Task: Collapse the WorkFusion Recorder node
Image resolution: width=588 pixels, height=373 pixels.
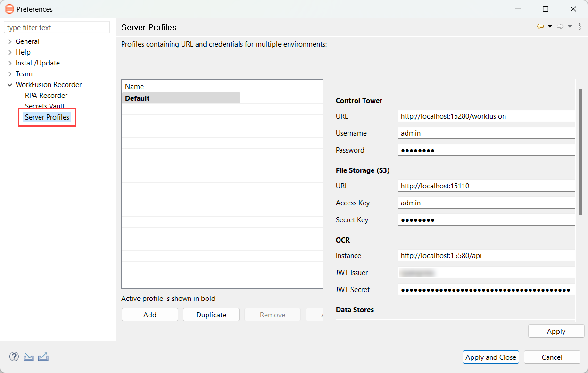Action: click(10, 85)
